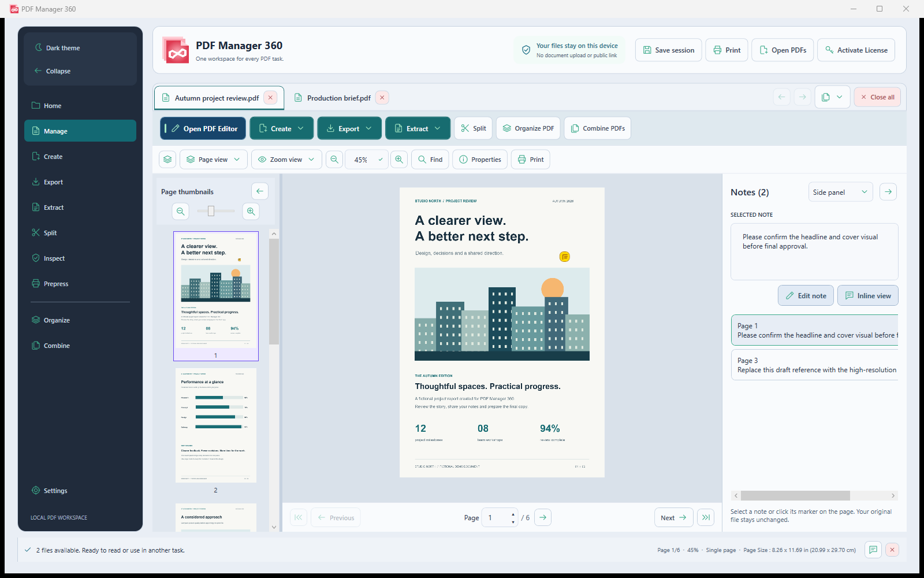Click Combine PDFs in toolbar
The width and height of the screenshot is (924, 578).
point(598,128)
